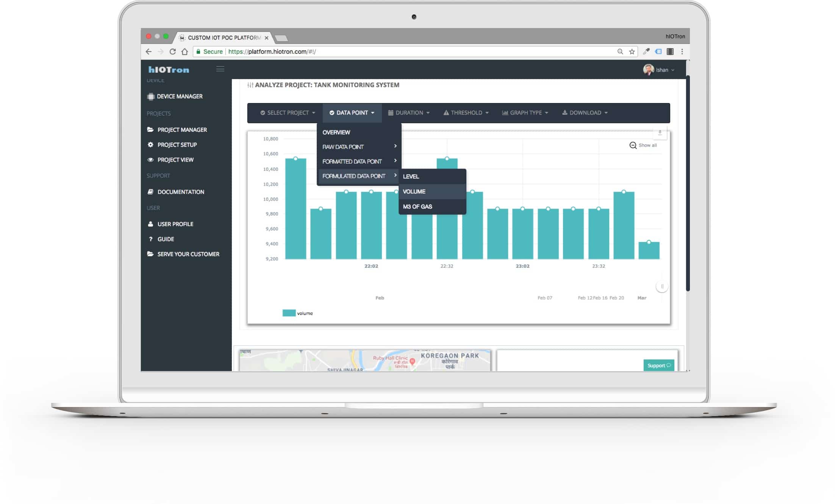Click the chart export download icon
Image resolution: width=835 pixels, height=504 pixels.
point(660,133)
